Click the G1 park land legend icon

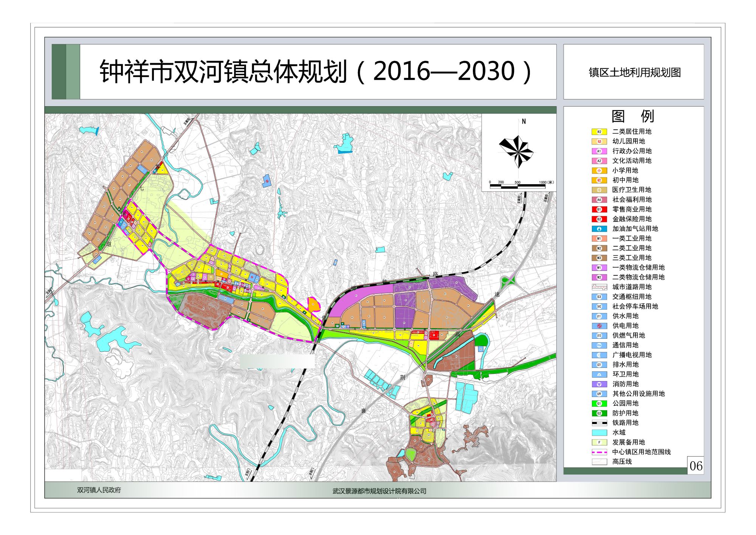pos(599,404)
